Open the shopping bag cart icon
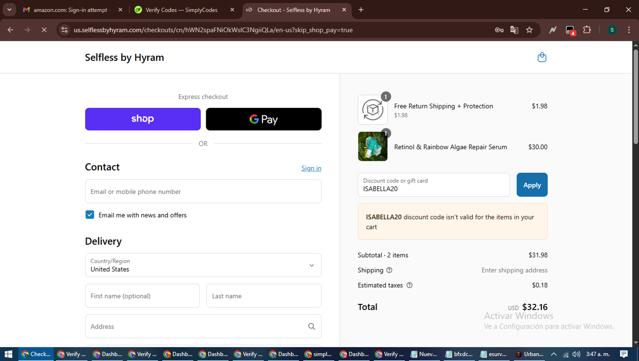The width and height of the screenshot is (639, 361). (542, 57)
